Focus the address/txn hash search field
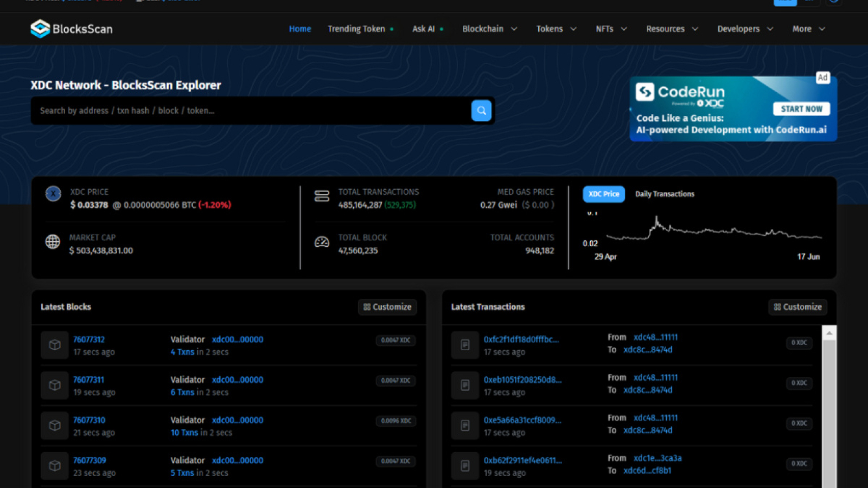 [x=252, y=111]
